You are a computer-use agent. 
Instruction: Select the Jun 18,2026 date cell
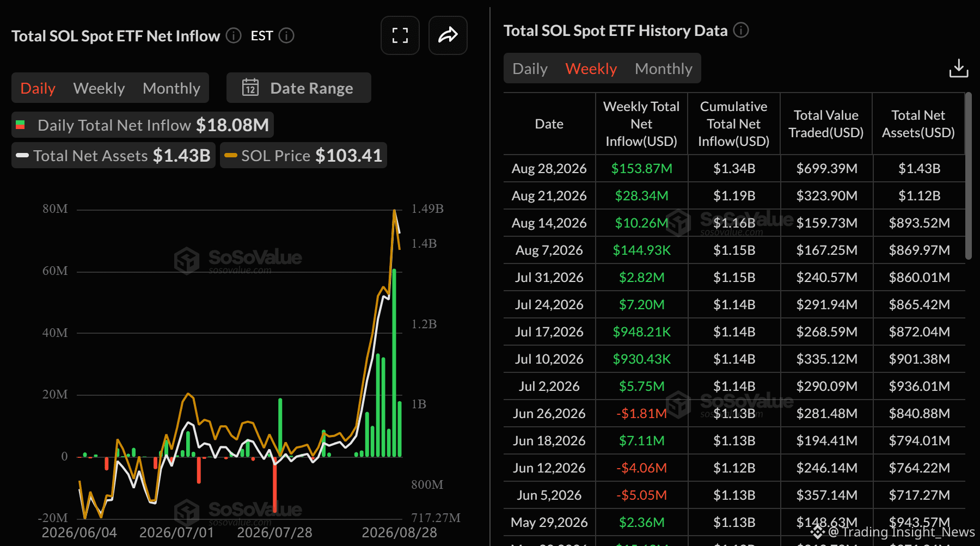pos(549,441)
